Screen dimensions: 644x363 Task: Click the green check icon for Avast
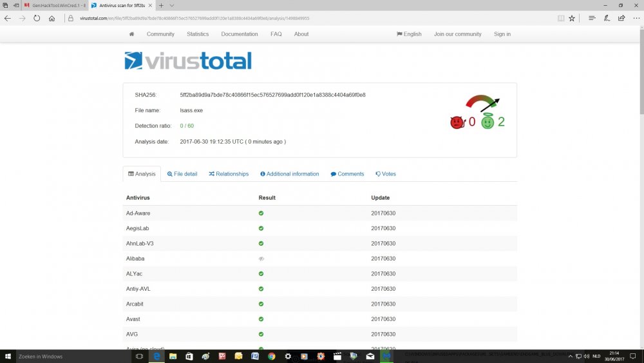pos(261,319)
